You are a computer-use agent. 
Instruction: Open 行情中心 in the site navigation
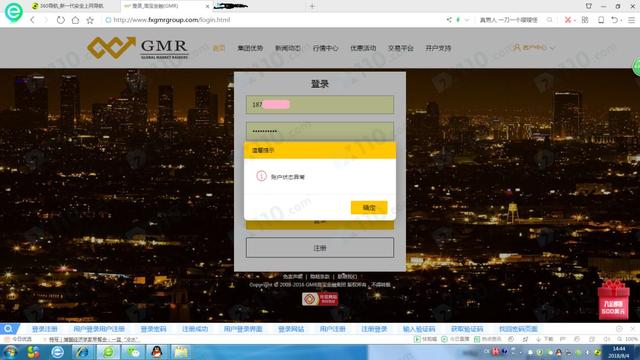pos(325,48)
